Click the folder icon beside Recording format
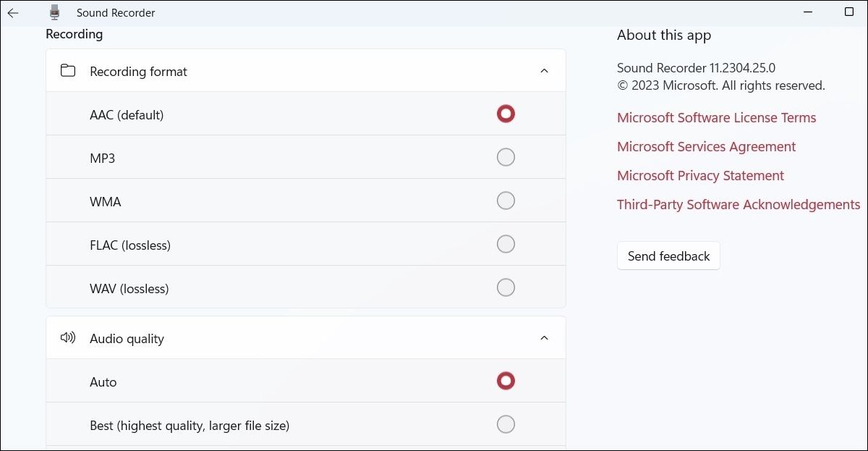868x451 pixels. tap(67, 71)
